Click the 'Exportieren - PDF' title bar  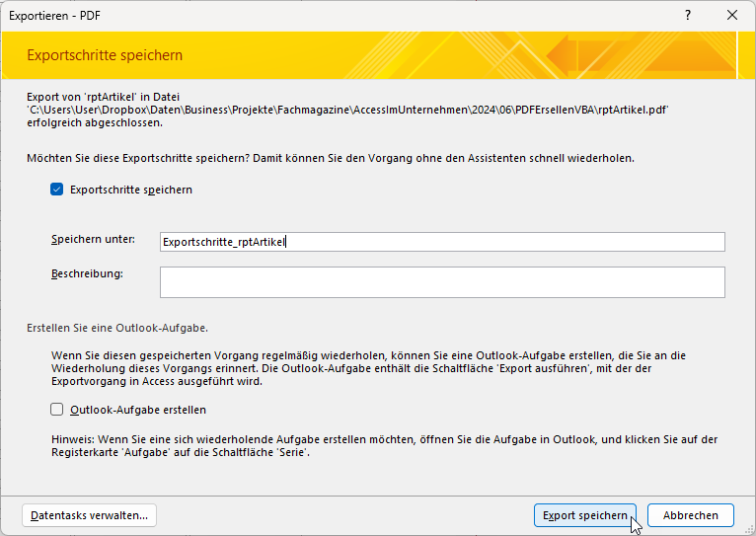[296, 16]
